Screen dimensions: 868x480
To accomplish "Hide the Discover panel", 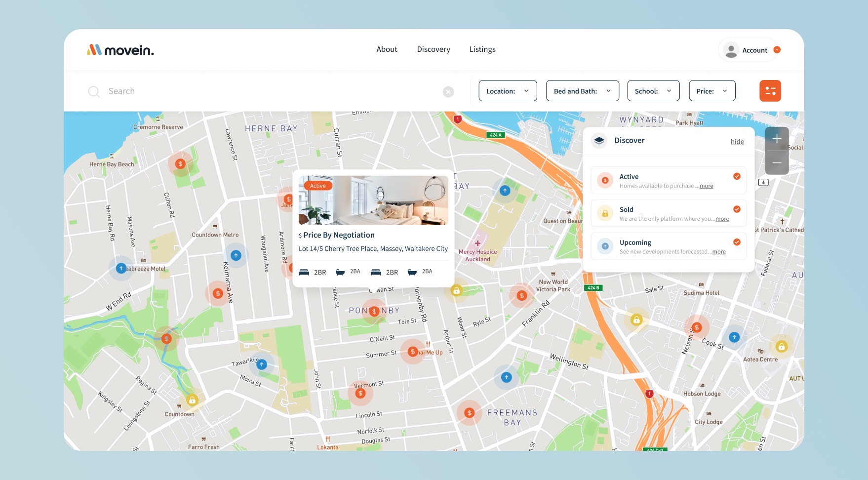I will (x=737, y=142).
